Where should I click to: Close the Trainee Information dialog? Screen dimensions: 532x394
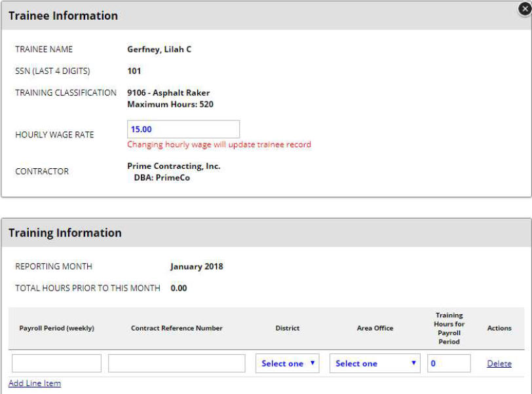tap(523, 9)
